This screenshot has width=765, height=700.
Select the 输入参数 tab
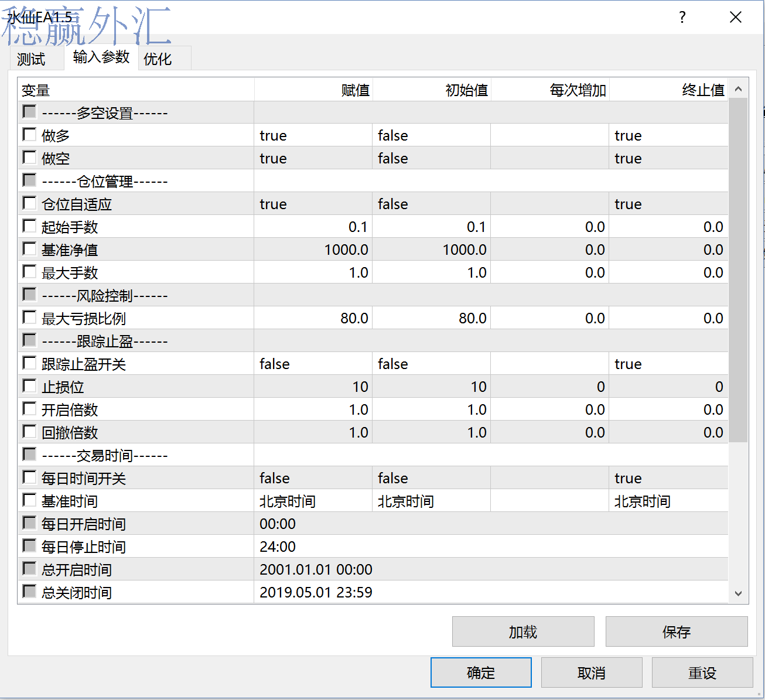101,57
